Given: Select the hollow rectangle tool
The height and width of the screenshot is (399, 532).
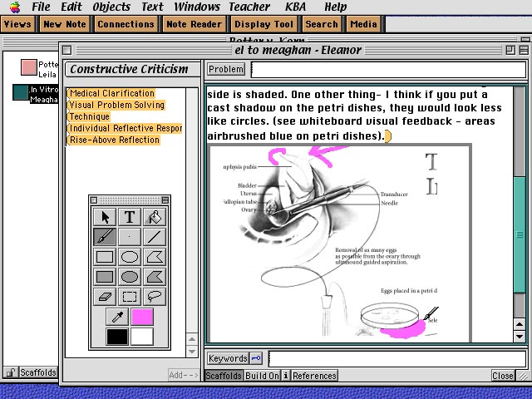Looking at the screenshot, I should pos(105,257).
